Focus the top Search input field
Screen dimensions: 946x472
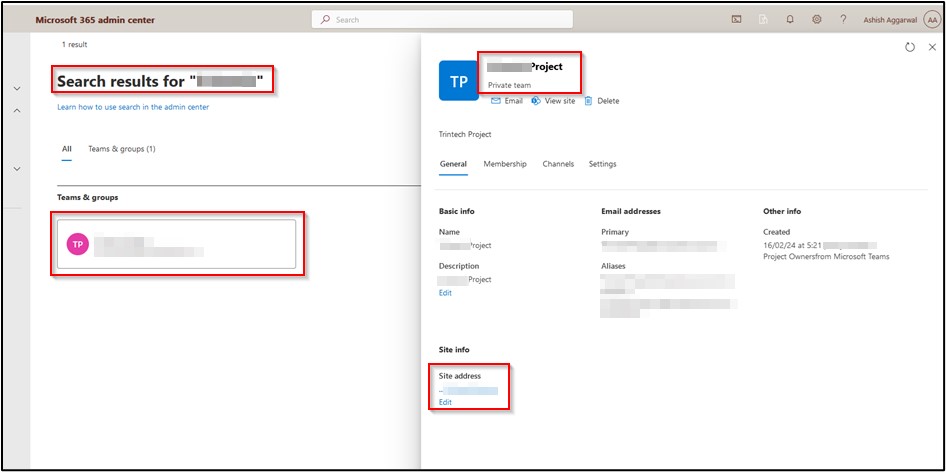click(x=442, y=19)
